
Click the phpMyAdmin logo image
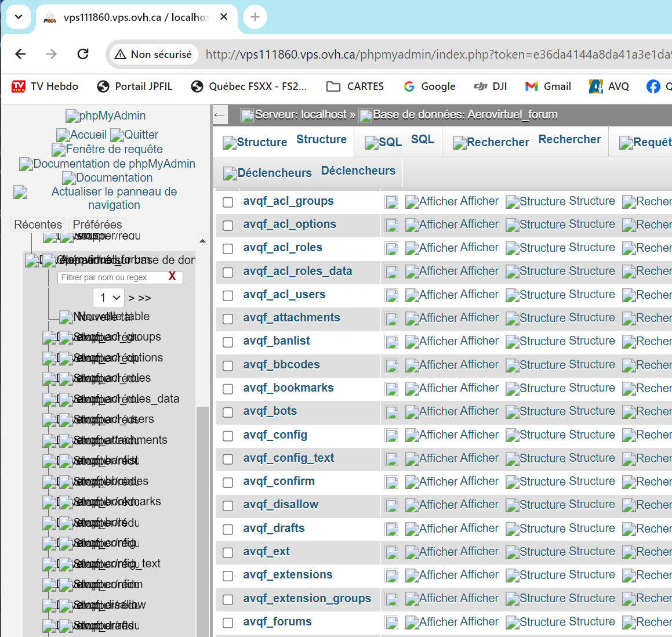pos(106,116)
